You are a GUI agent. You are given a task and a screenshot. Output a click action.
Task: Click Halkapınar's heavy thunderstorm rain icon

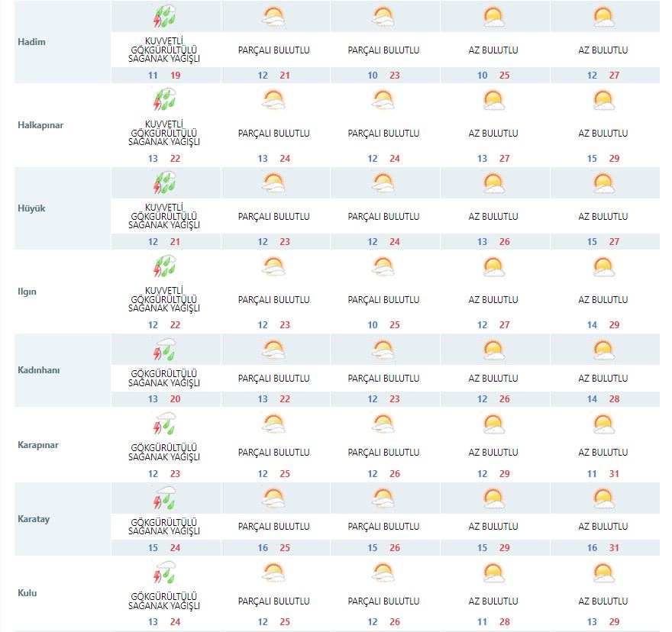[165, 100]
